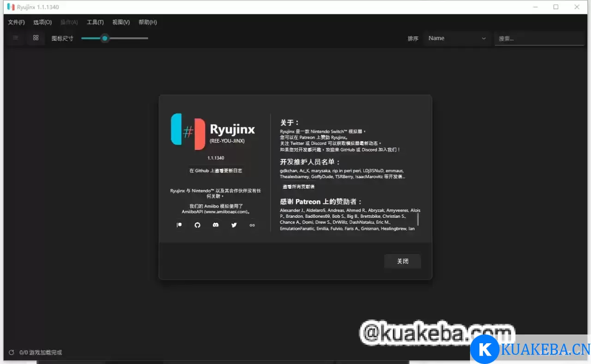Open the 帮助(H) menu
Image resolution: width=591 pixels, height=364 pixels.
(148, 22)
